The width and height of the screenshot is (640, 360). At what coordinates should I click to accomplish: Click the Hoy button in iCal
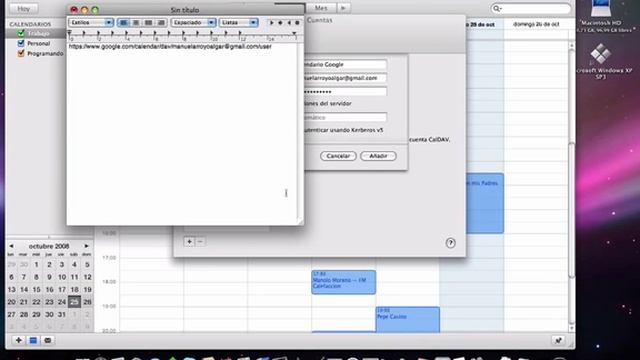(x=24, y=8)
